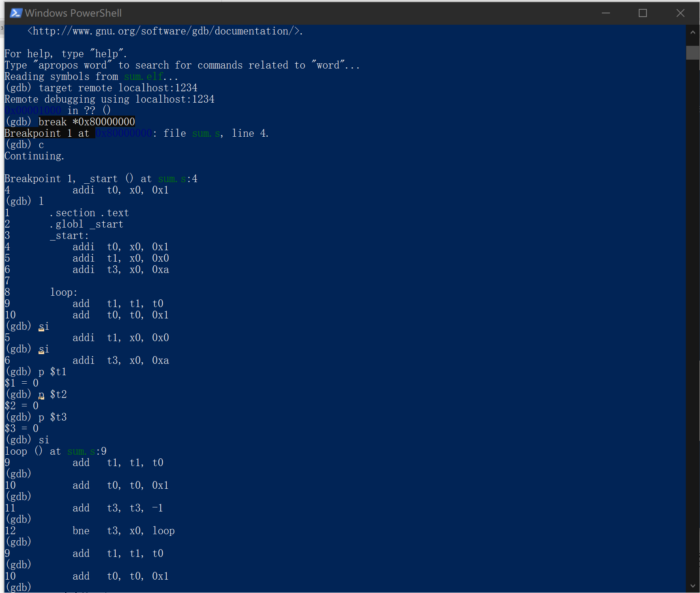700x593 pixels.
Task: Click the p $t2 command line
Action: pyautogui.click(x=53, y=395)
